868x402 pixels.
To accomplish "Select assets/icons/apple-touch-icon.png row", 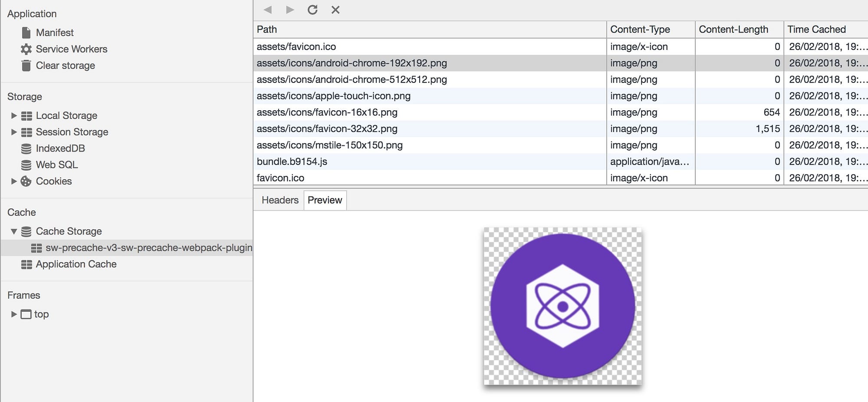I will pos(561,96).
